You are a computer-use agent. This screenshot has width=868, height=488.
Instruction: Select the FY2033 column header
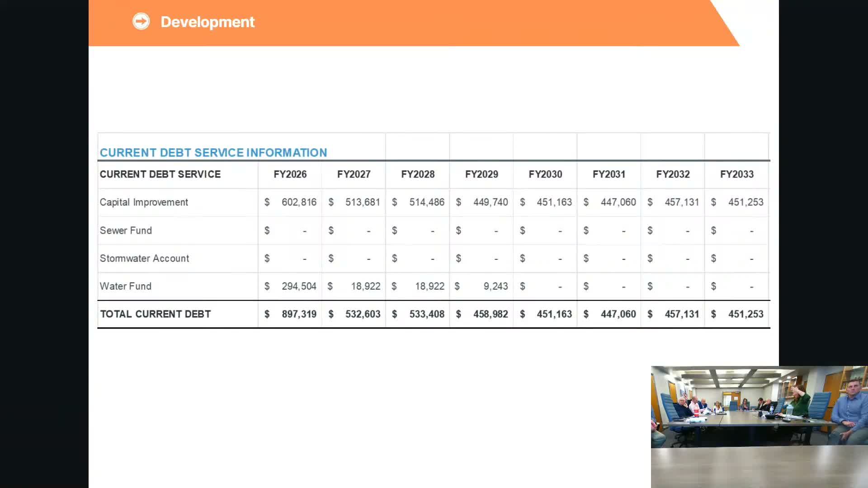tap(736, 174)
